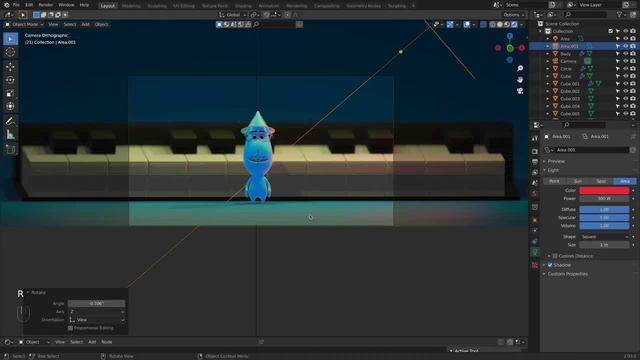Open the Output properties tab
Image resolution: width=640 pixels, height=360 pixels.
[535, 162]
